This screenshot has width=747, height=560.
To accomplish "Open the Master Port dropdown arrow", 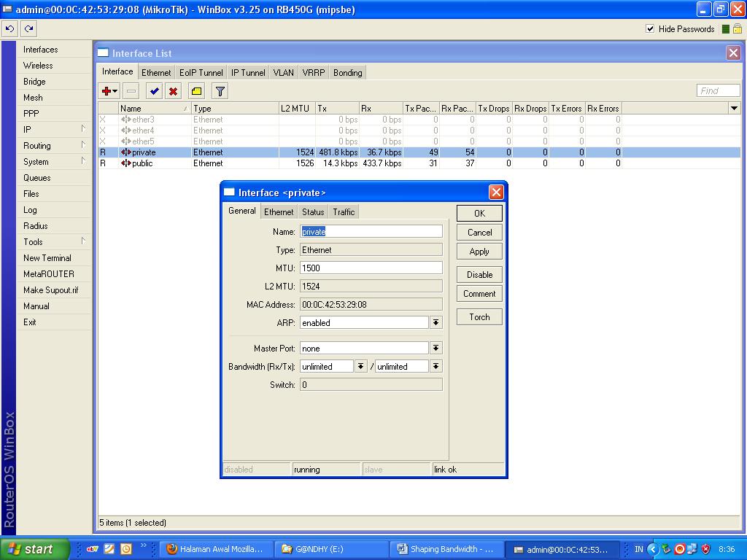I will (x=436, y=348).
